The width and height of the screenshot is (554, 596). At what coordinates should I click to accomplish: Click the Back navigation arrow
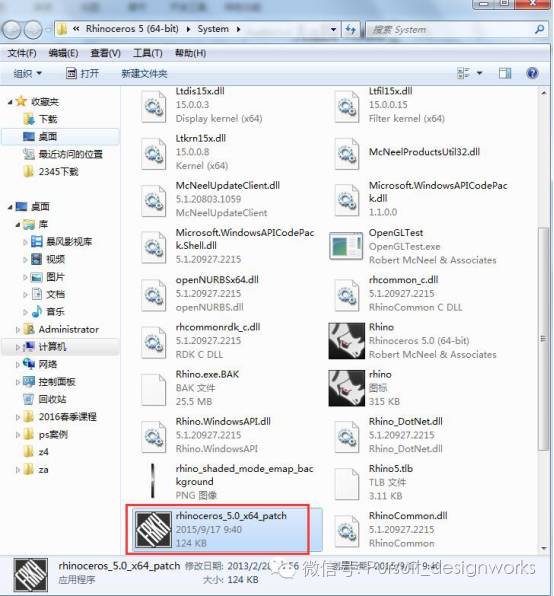coord(12,30)
